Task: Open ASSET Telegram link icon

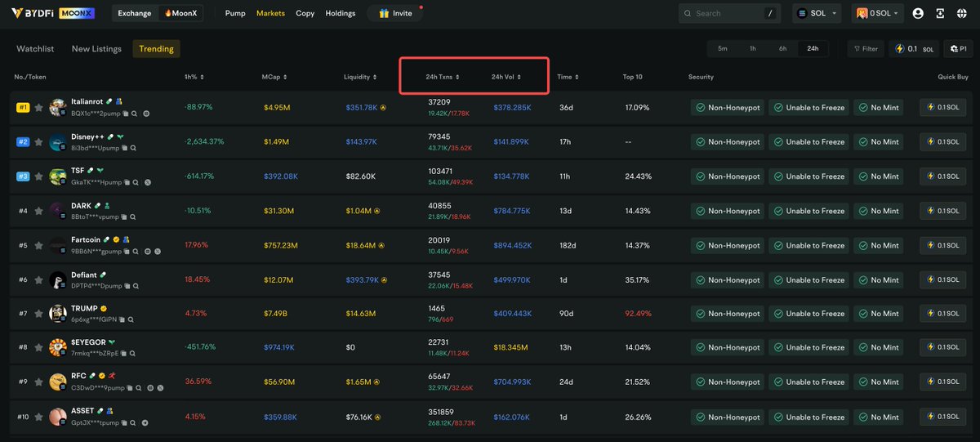Action: tap(145, 422)
